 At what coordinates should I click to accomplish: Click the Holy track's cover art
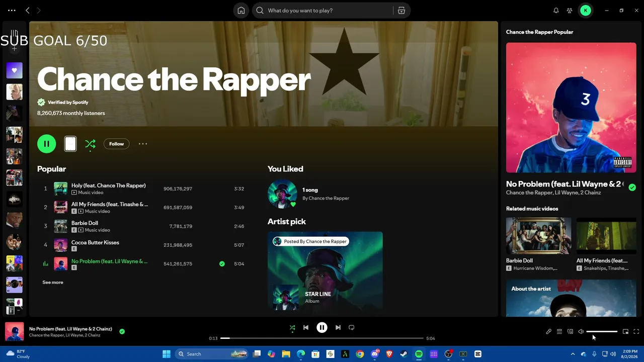point(60,189)
